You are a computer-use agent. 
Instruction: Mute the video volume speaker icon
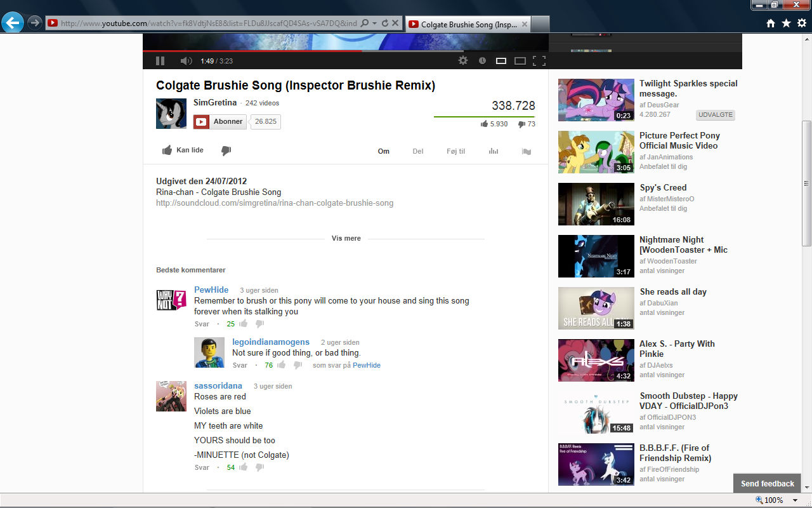click(186, 61)
